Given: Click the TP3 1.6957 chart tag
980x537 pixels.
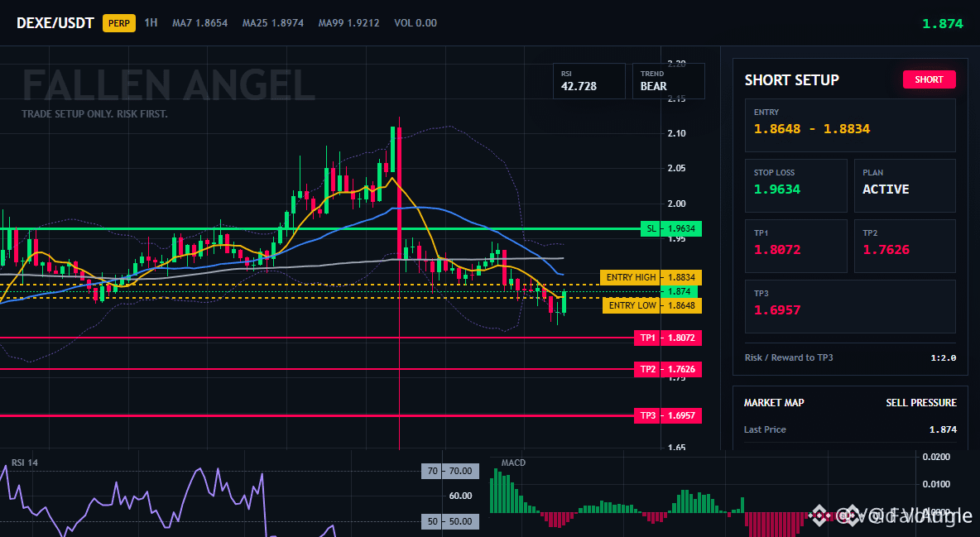Looking at the screenshot, I should point(667,415).
